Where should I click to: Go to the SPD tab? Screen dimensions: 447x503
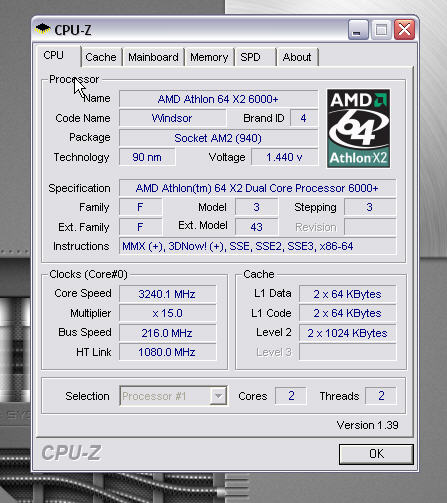click(255, 57)
